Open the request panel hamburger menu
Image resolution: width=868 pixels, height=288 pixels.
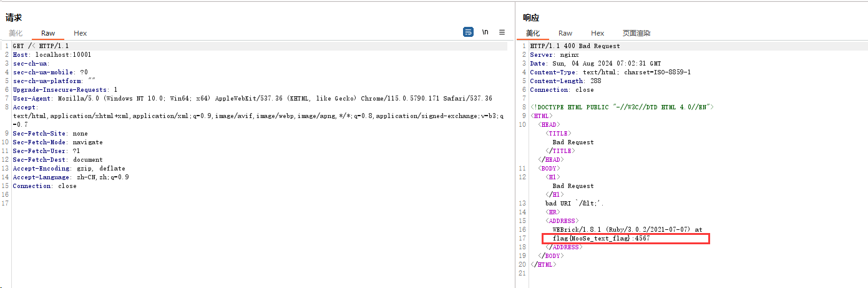point(502,32)
